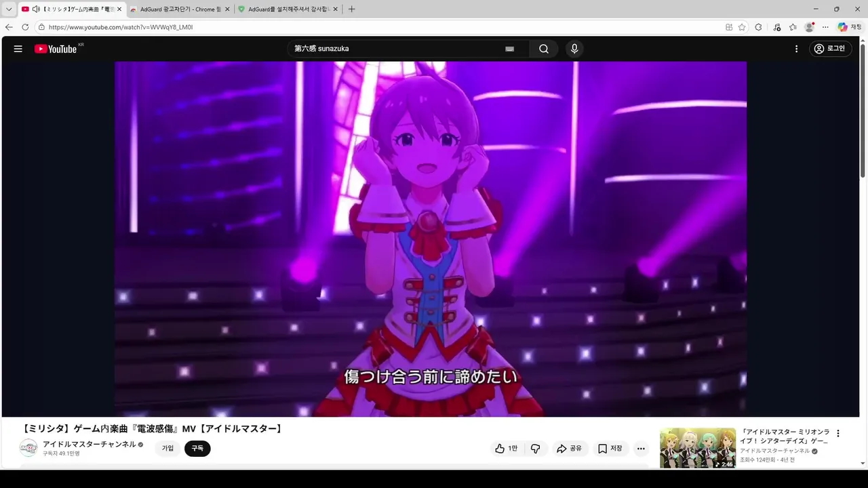The height and width of the screenshot is (488, 868).
Task: Mute the tab via the speaker icon
Action: click(36, 9)
